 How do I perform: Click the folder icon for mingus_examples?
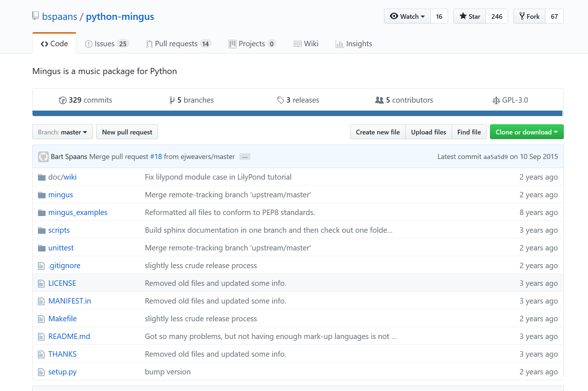point(42,213)
